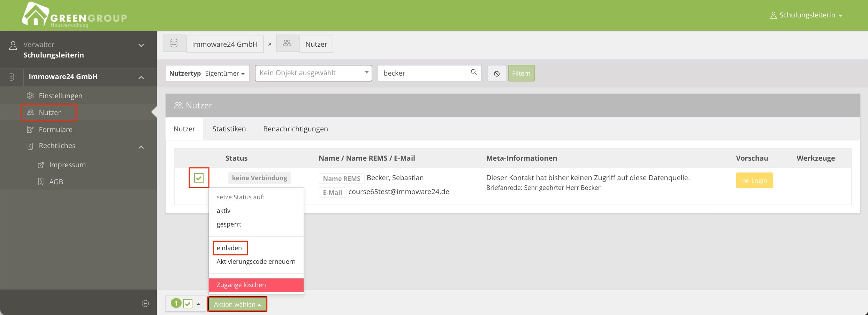Click the users icon in the Nutzer panel header
This screenshot has height=315, width=868.
click(178, 105)
